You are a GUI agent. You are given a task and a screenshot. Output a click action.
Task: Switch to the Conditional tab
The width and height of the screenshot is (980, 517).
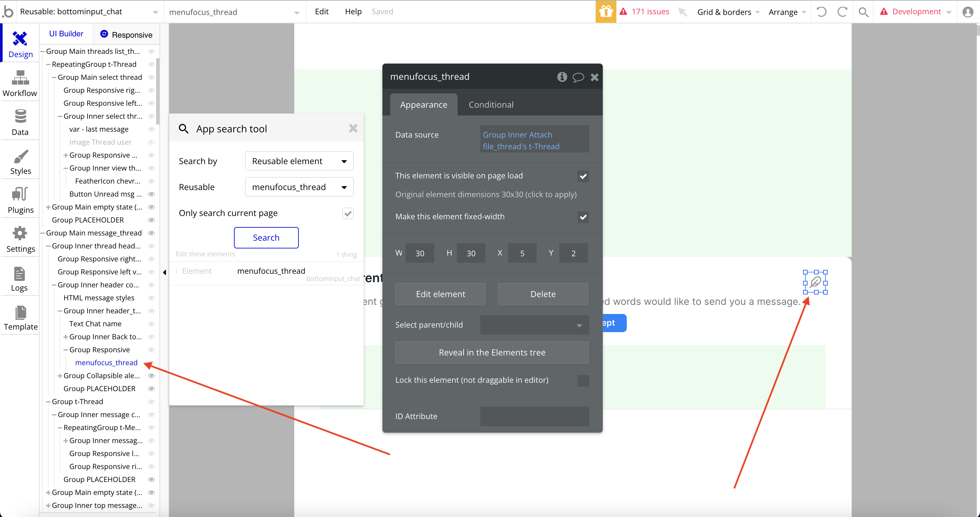[491, 105]
